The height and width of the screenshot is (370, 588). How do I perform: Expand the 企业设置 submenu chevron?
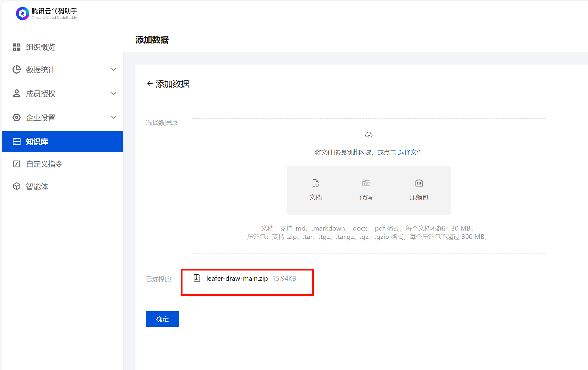pyautogui.click(x=113, y=117)
